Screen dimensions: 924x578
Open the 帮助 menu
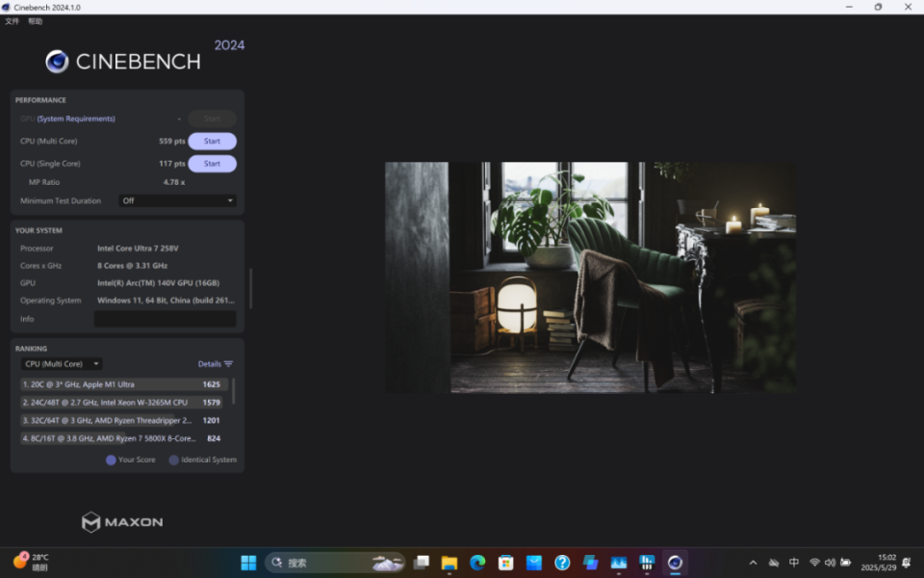click(36, 21)
